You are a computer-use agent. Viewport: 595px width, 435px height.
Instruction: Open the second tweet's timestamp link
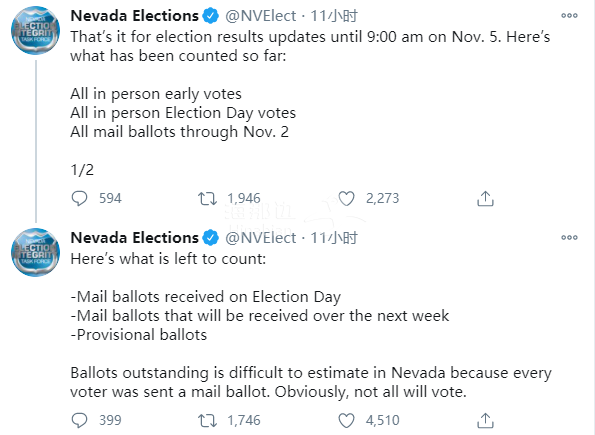334,238
